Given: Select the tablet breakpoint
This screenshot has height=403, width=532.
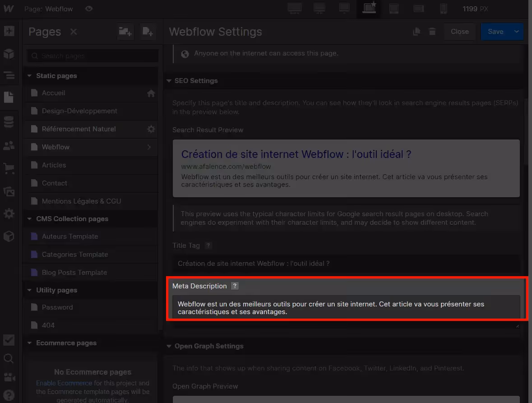Looking at the screenshot, I should point(394,9).
